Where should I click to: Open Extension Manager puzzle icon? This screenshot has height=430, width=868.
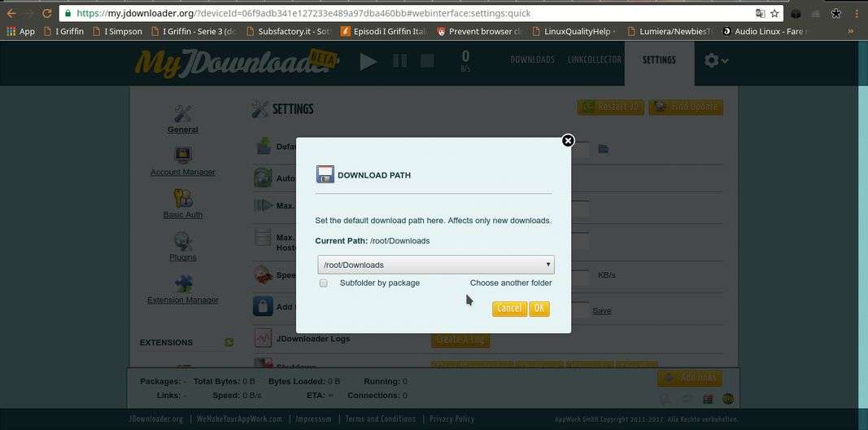pos(183,283)
